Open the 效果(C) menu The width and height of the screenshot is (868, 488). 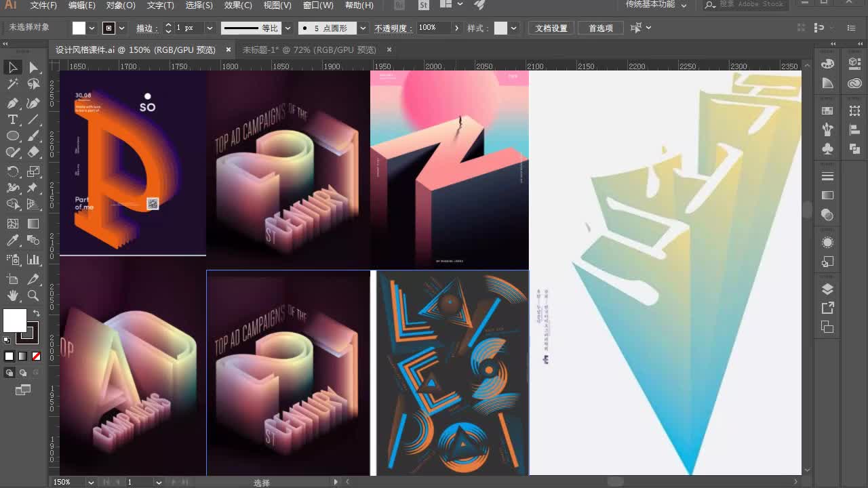point(238,5)
